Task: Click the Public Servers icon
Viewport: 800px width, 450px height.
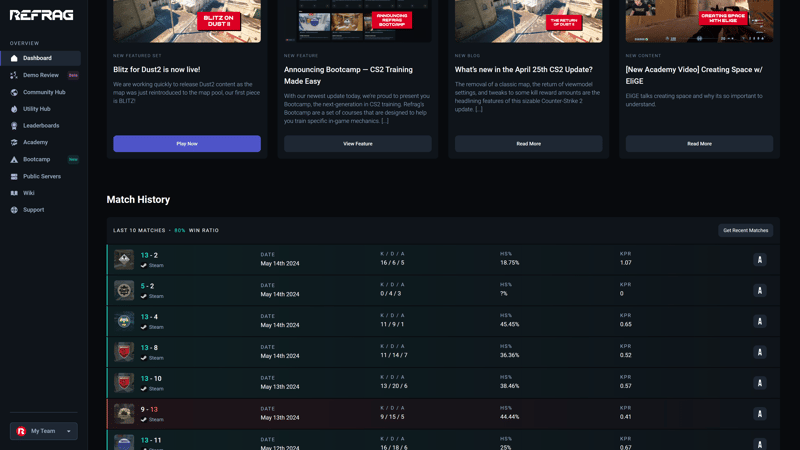Action: [x=14, y=177]
